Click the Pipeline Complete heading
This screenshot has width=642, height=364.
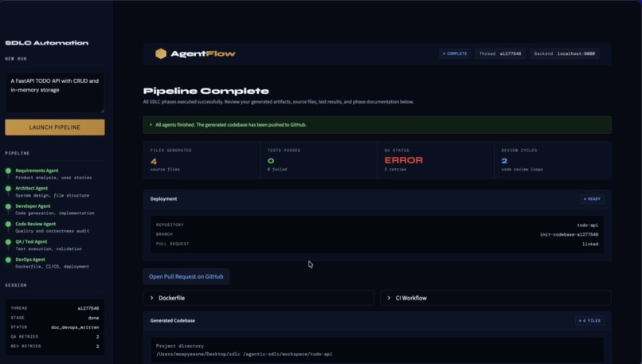point(206,91)
